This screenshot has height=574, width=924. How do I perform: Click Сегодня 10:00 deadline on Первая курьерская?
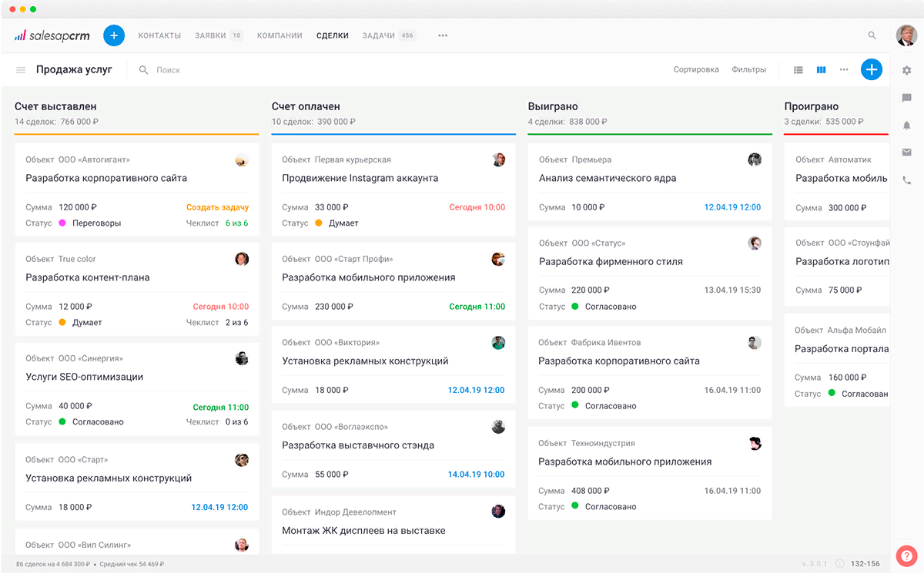pyautogui.click(x=477, y=207)
